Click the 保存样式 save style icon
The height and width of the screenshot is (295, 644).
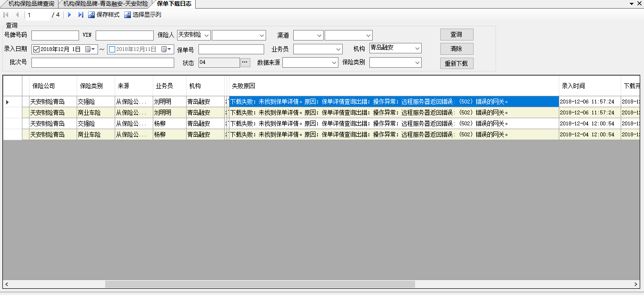click(x=91, y=15)
